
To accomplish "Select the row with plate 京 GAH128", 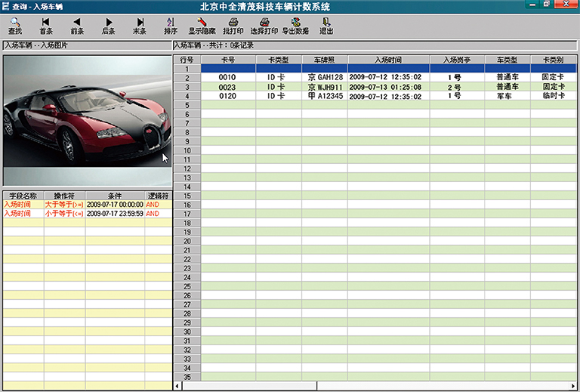I will coord(325,77).
